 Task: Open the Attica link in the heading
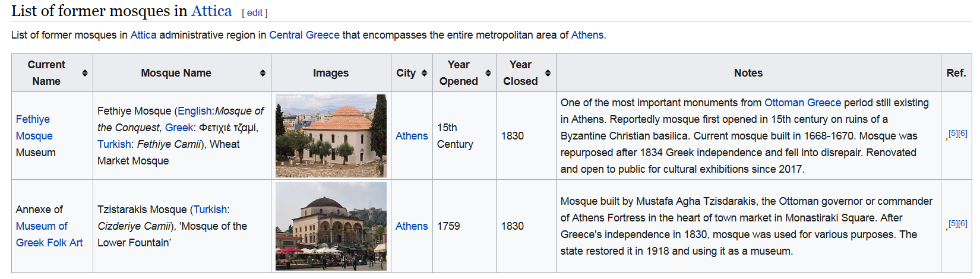211,11
